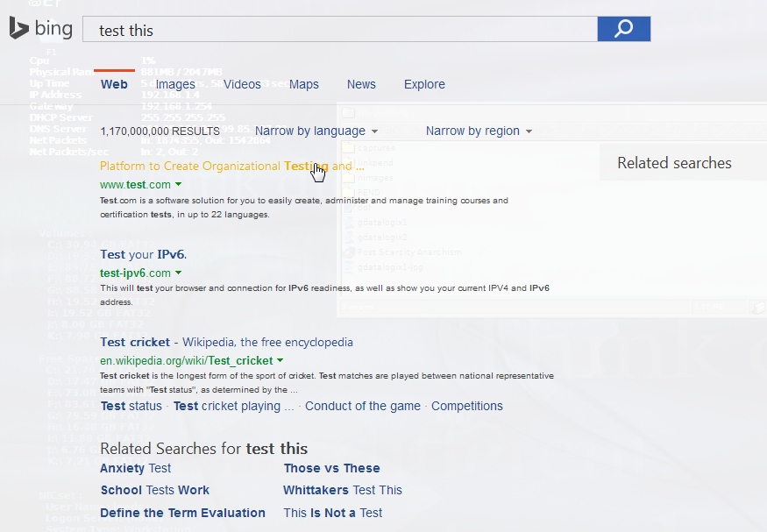Open the Whittakers Test This related search
Viewport: 767px width, 532px height.
342,490
